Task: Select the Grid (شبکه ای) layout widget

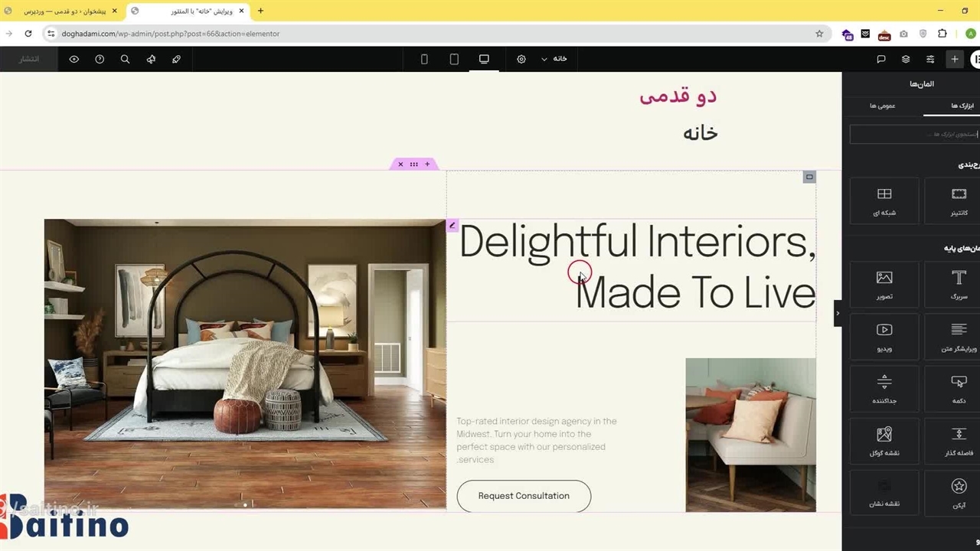Action: click(884, 201)
